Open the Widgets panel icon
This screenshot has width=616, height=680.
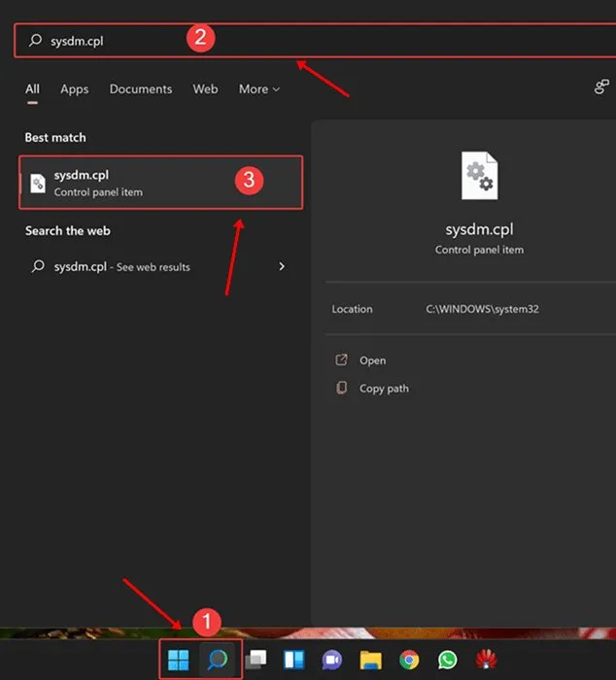(293, 661)
